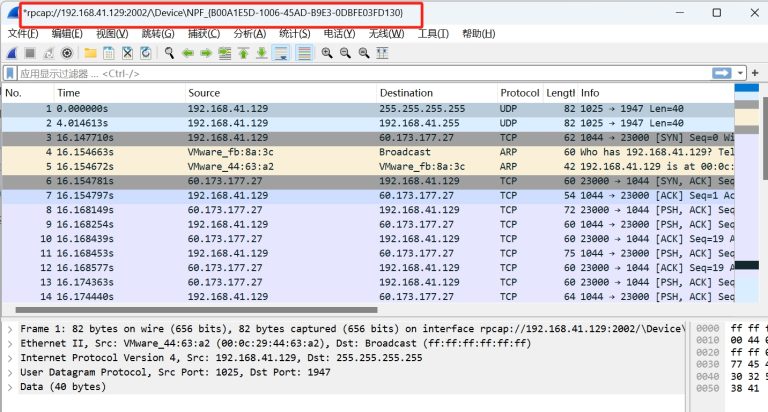Open Find Packet magnifier tool
The height and width of the screenshot is (412, 768).
tap(169, 53)
